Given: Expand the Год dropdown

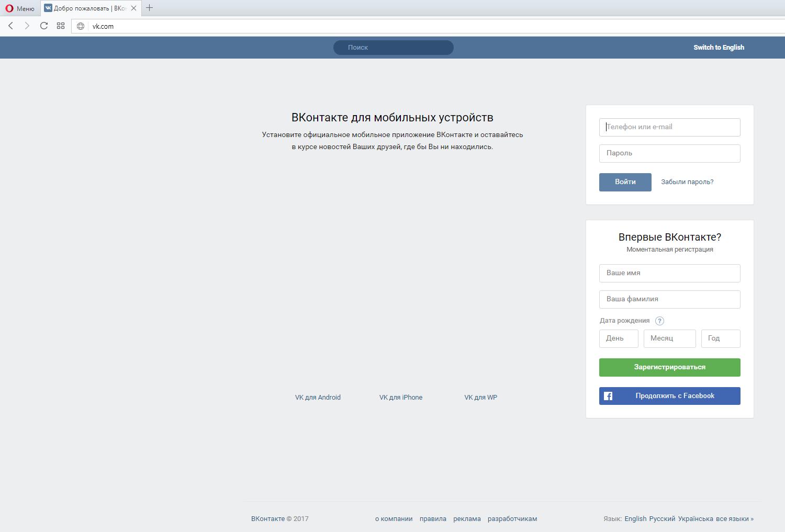Looking at the screenshot, I should point(721,338).
